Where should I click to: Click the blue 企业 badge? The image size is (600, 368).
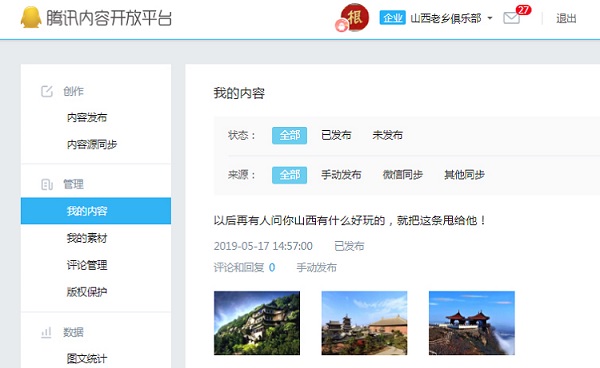tap(392, 18)
